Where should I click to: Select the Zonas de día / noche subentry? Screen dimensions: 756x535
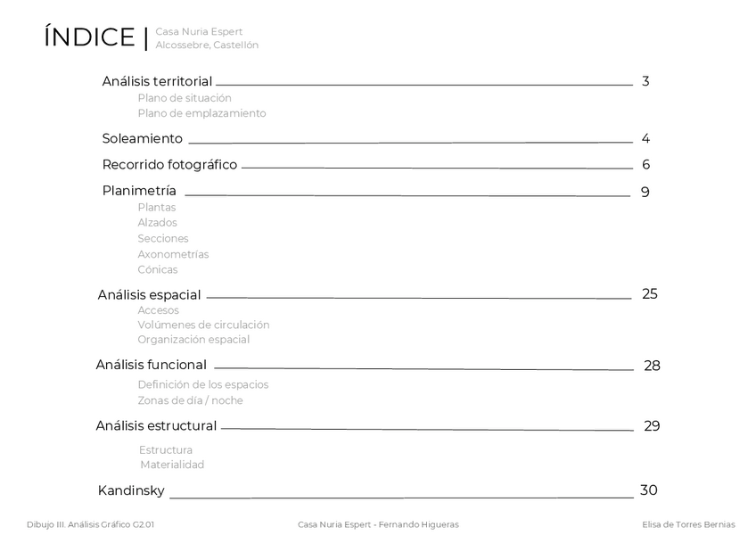(190, 400)
